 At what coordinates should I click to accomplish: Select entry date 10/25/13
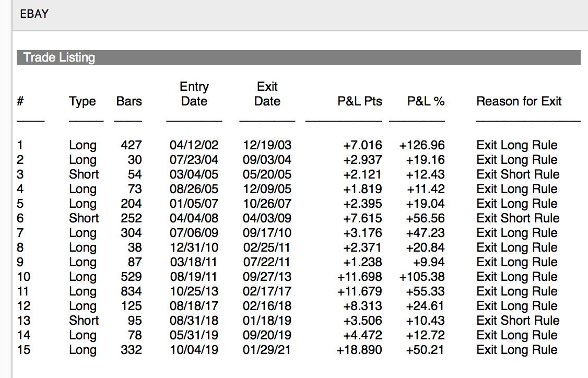click(194, 291)
